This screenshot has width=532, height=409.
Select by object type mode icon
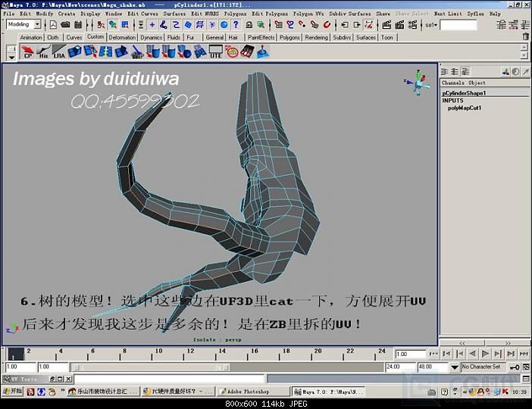113,25
